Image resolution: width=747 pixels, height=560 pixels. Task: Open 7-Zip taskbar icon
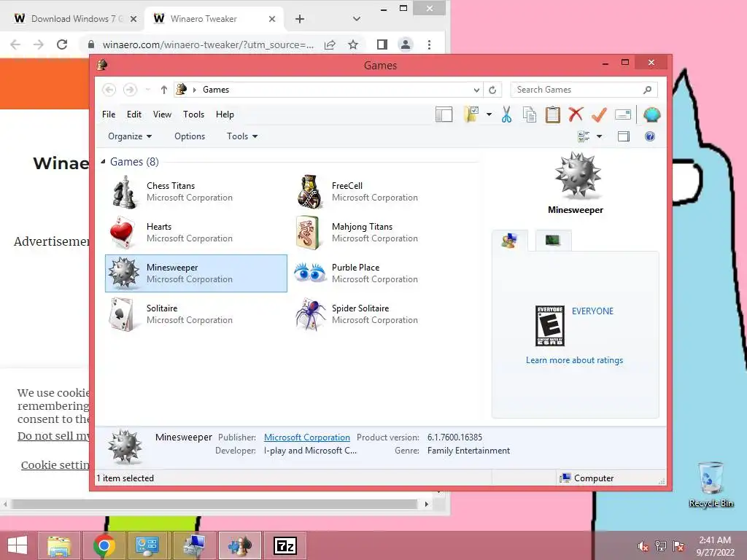click(285, 545)
